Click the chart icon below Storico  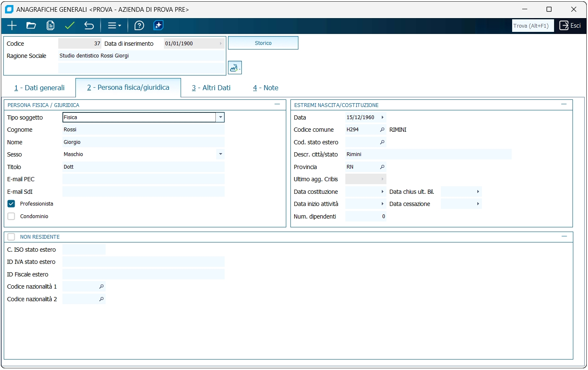pos(235,68)
